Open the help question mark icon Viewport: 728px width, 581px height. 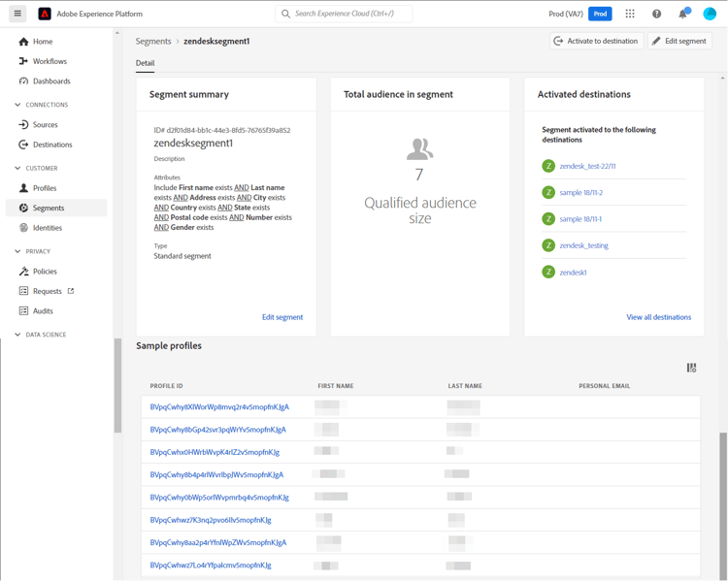[656, 14]
